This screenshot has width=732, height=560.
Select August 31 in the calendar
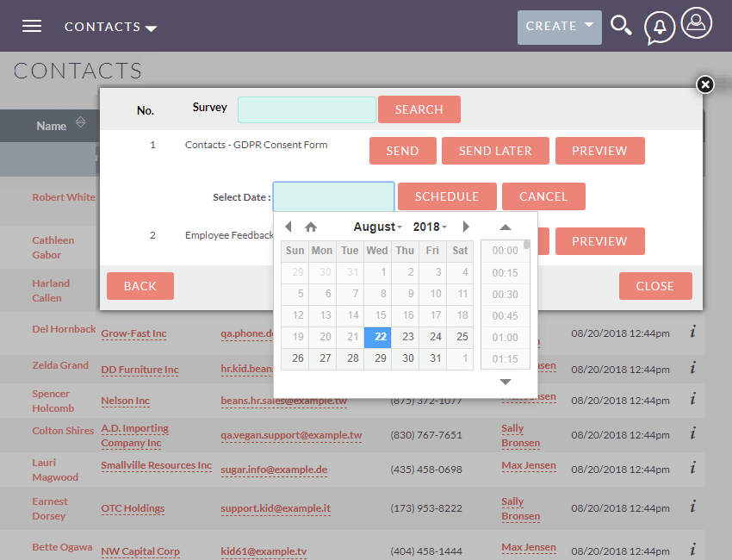click(432, 358)
